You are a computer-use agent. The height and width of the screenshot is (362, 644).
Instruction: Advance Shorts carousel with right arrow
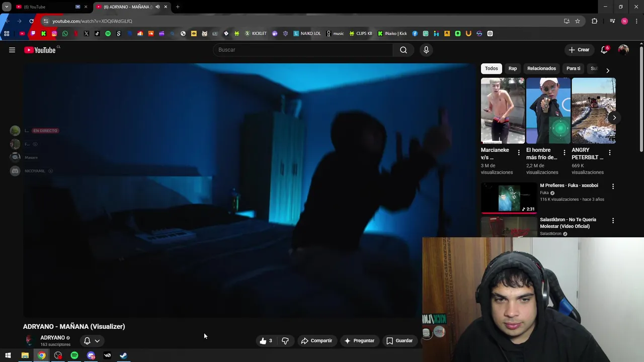(614, 118)
